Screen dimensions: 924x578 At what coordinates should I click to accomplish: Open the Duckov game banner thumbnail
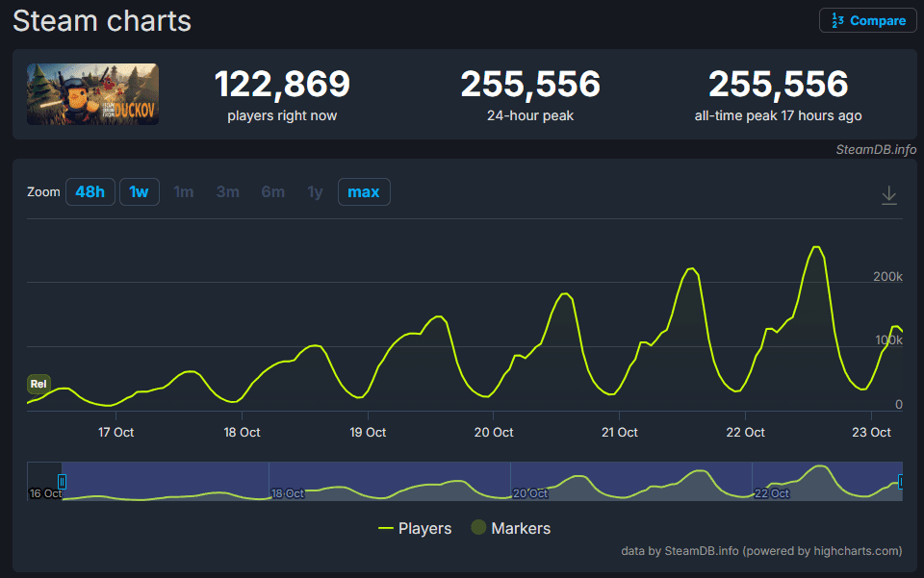tap(92, 94)
